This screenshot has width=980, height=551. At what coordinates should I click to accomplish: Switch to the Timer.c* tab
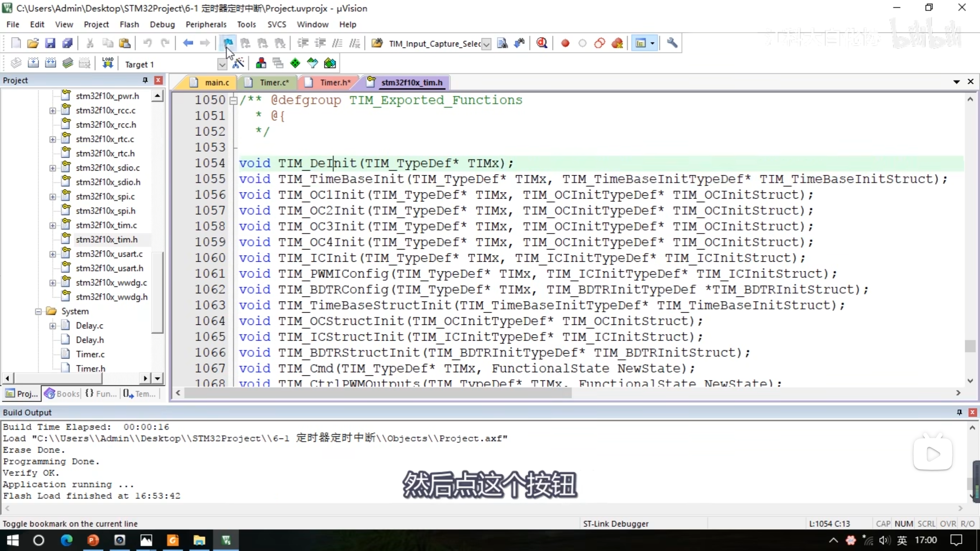[274, 82]
